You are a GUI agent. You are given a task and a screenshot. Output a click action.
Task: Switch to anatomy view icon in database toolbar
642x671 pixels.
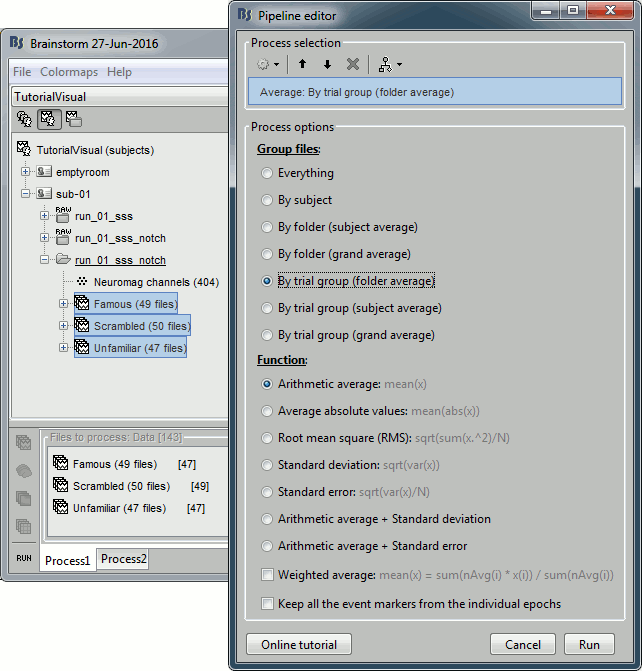coord(24,120)
